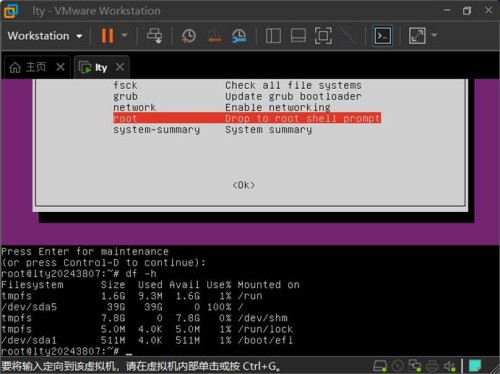Click the sound card status icon
This screenshot has height=374, width=500.
click(450, 366)
